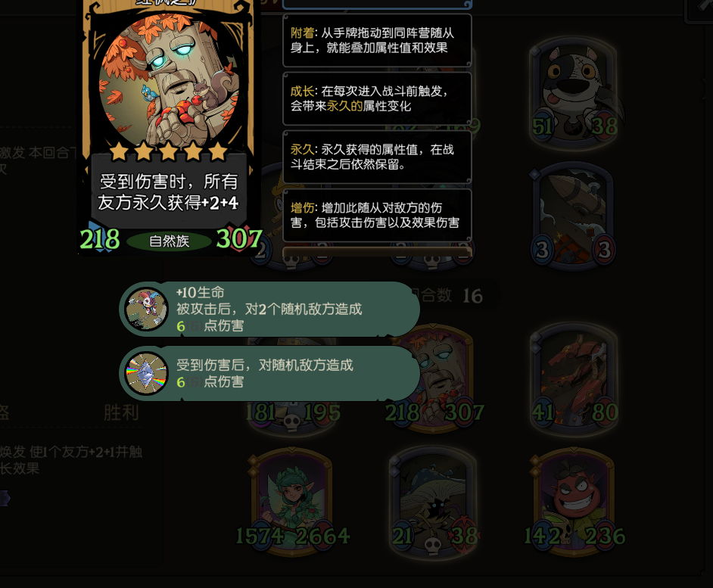
Task: Click the 受到伤害后 effect description bar
Action: [269, 373]
